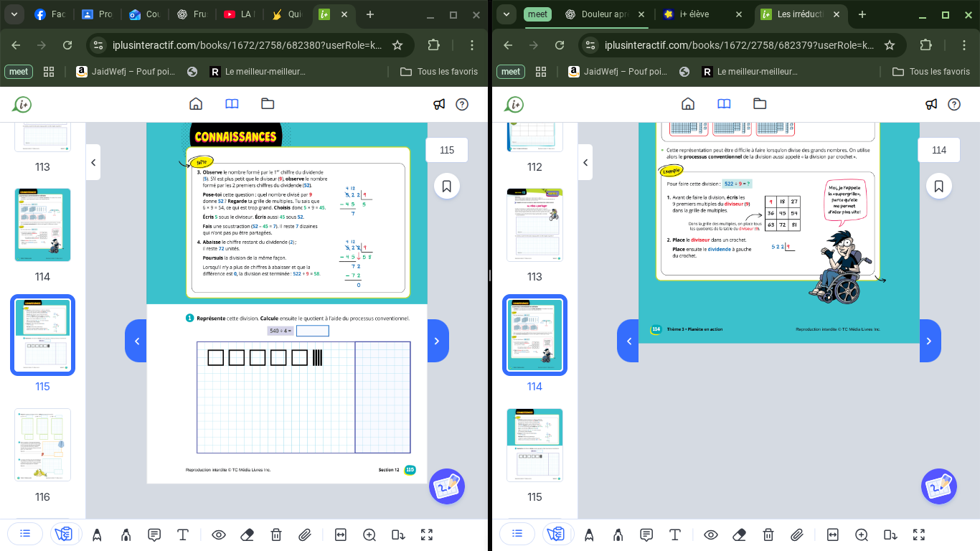Toggle bookmark for page 114 in right window

[x=938, y=187]
